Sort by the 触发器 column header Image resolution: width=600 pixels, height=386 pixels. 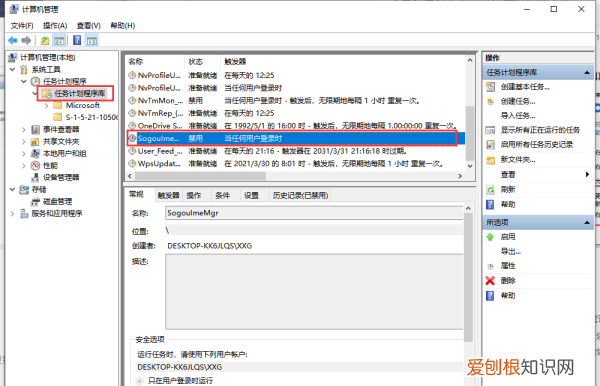[235, 62]
